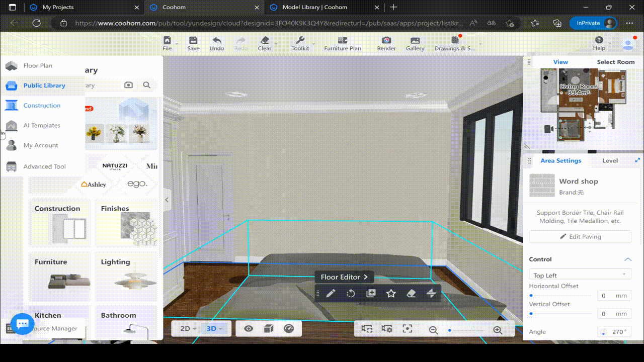Open the Furniture Plan tool
The height and width of the screenshot is (362, 644).
(x=342, y=44)
